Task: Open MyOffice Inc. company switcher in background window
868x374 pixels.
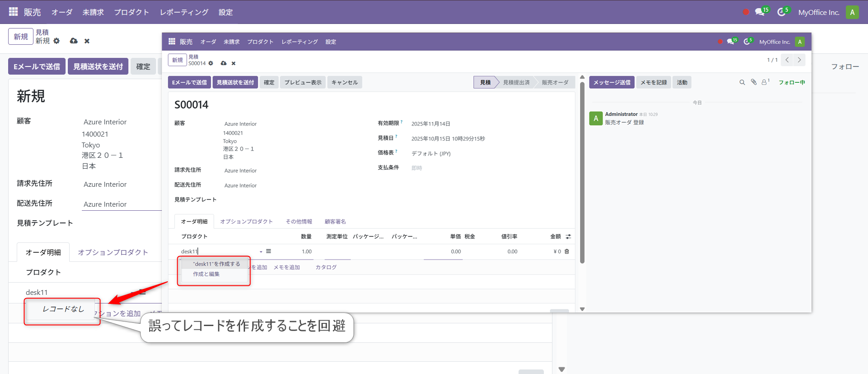Action: [x=819, y=12]
